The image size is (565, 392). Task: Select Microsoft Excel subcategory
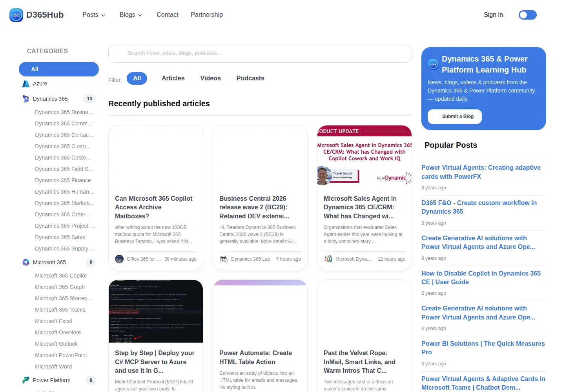pos(54,321)
